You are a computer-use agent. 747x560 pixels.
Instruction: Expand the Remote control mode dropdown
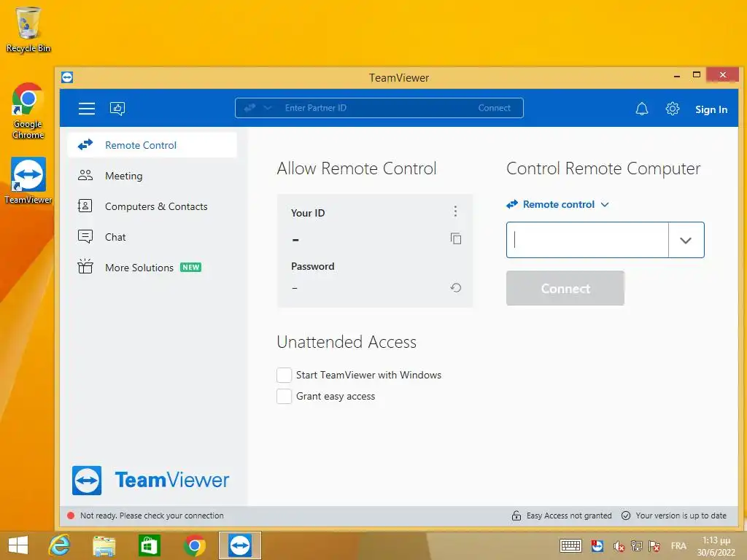pos(558,204)
